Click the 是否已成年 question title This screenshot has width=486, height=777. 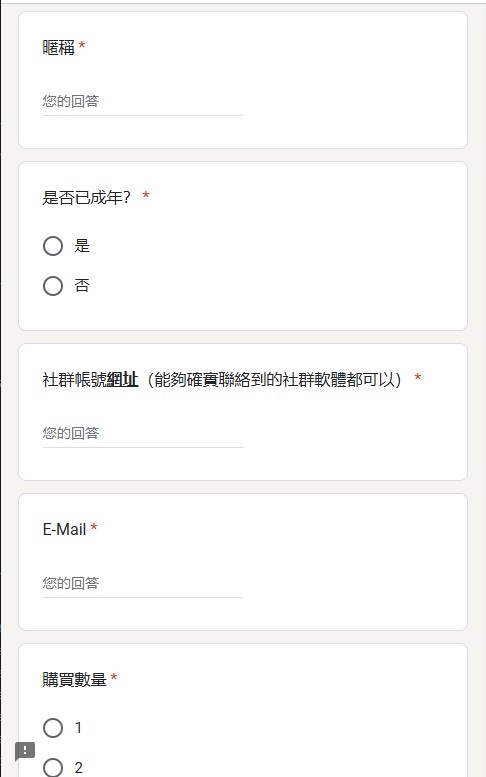coord(87,198)
